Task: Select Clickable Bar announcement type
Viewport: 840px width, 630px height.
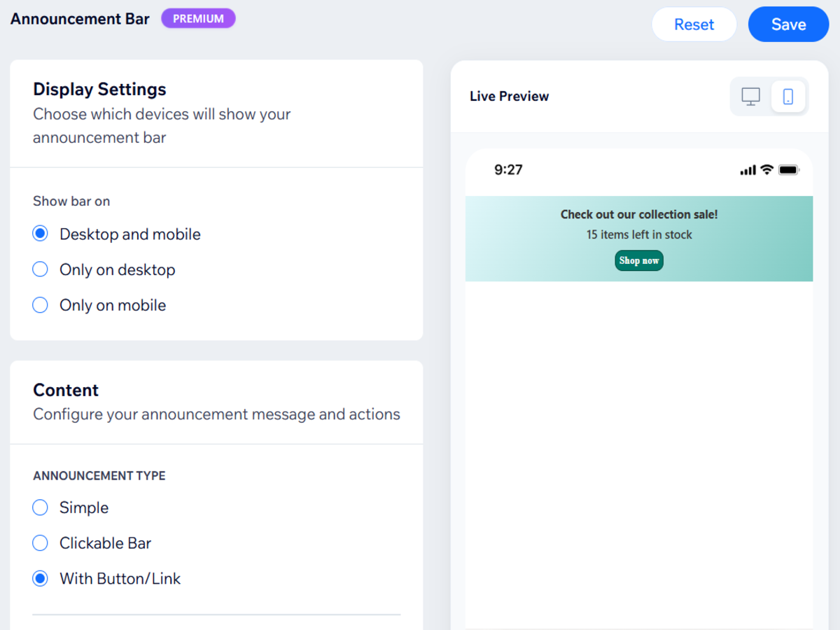Action: click(41, 543)
